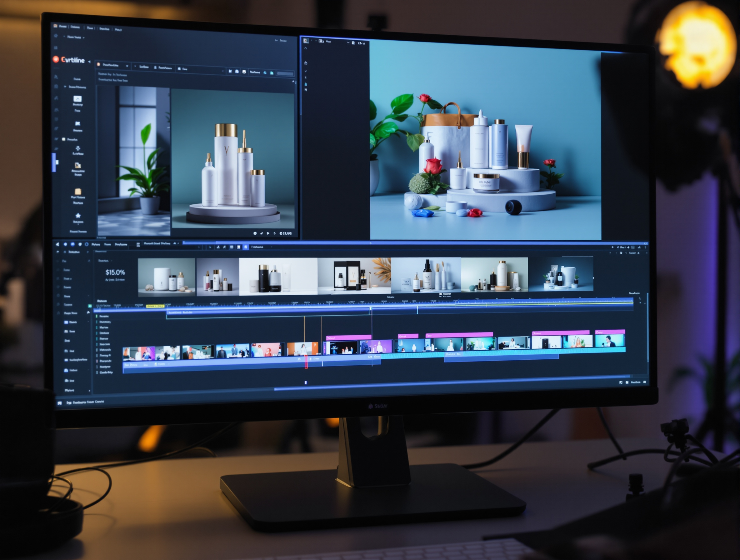Screen dimensions: 740x560
Task: Select the last clip showing a man on cyan background
Action: tap(609, 341)
